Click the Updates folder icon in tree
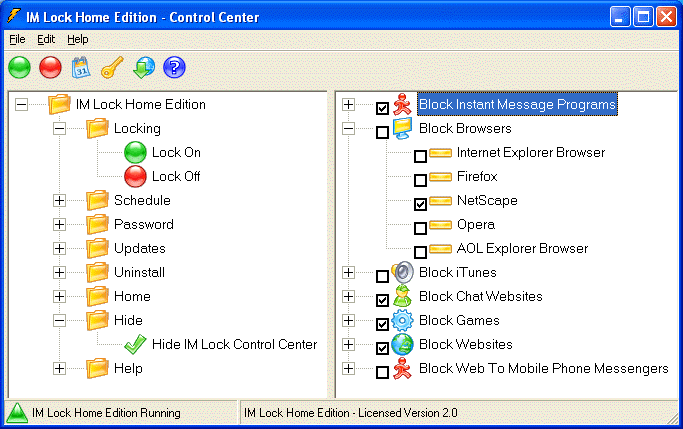The height and width of the screenshot is (429, 683). [97, 248]
